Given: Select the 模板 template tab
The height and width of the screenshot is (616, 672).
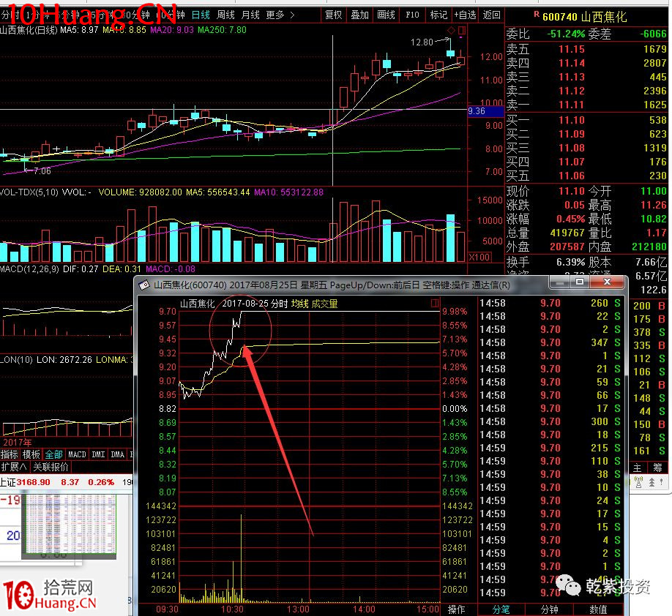Looking at the screenshot, I should 31,454.
